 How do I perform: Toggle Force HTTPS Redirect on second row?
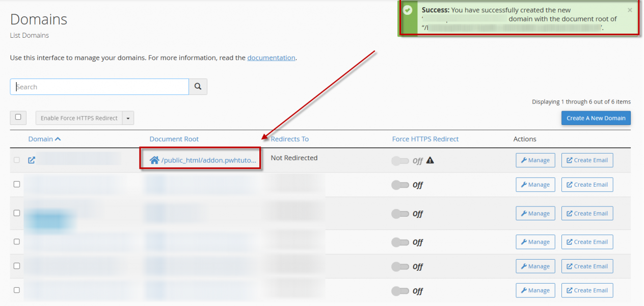[400, 185]
